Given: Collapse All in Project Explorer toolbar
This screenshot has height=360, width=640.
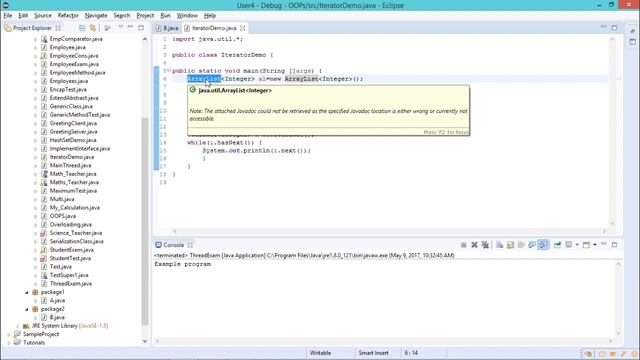Looking at the screenshot, I should click(x=82, y=28).
